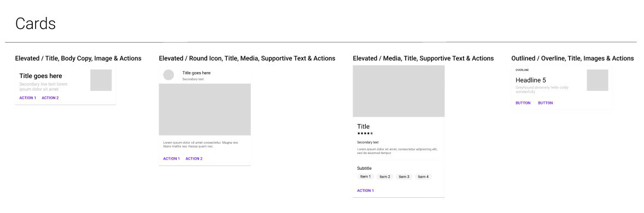This screenshot has height=213, width=644.
Task: Click ACTION 1 in the Title goes here card with square image
Action: coord(27,98)
